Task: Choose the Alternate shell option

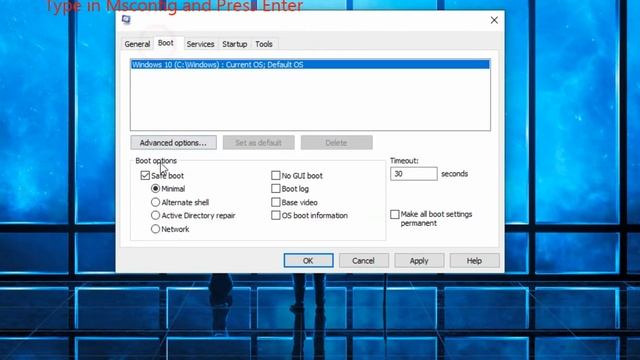Action: point(155,202)
